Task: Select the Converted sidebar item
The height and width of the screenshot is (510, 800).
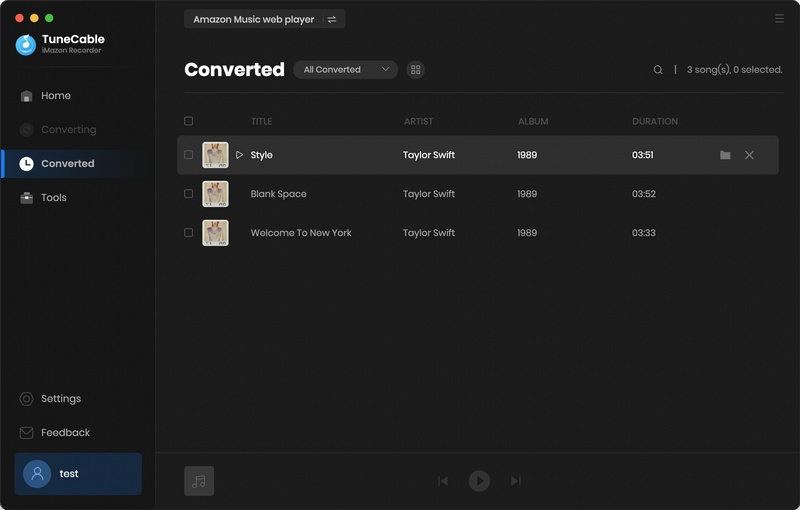Action: tap(78, 164)
